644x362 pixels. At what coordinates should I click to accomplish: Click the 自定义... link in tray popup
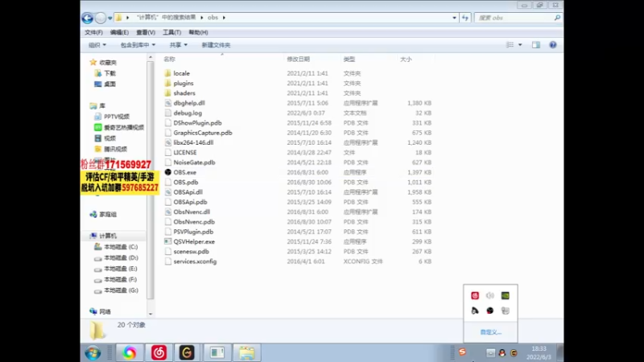[x=491, y=332]
